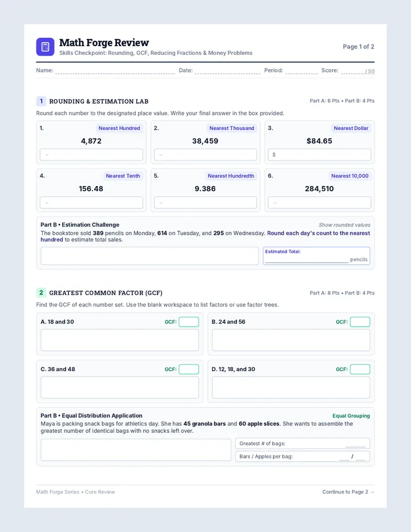411x532 pixels.
Task: Click the answer box for 4,872
Action: click(x=91, y=155)
